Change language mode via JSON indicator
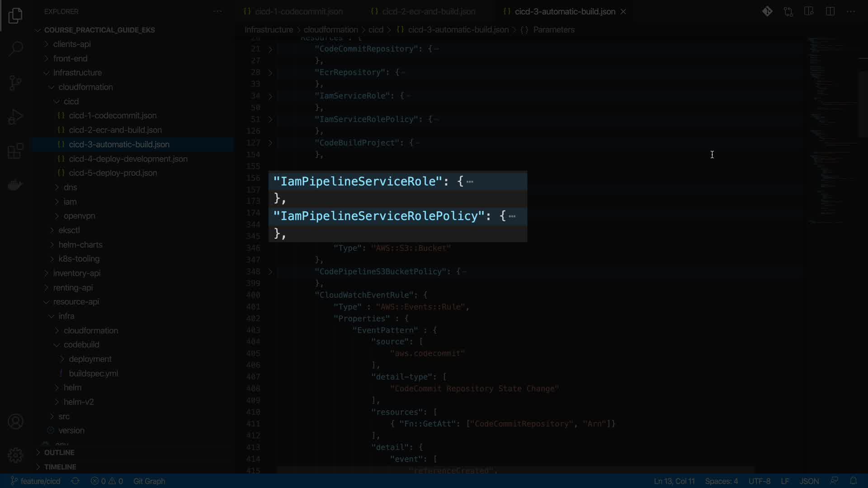This screenshot has height=488, width=868. click(x=809, y=481)
